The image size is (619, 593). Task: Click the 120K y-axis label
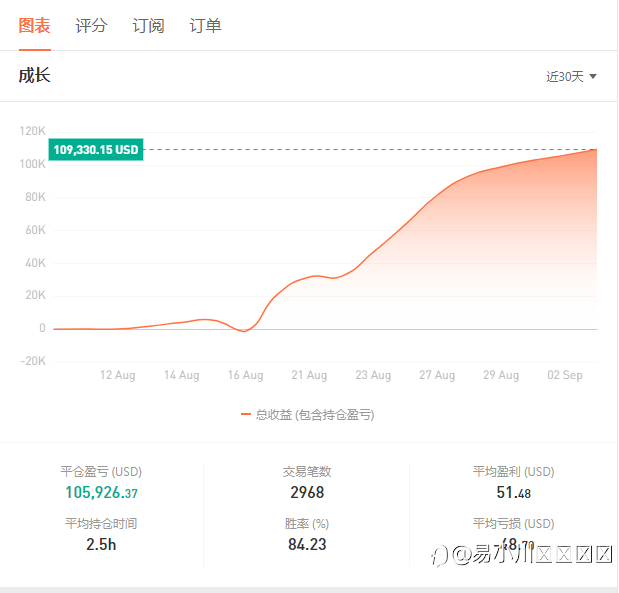(x=33, y=131)
